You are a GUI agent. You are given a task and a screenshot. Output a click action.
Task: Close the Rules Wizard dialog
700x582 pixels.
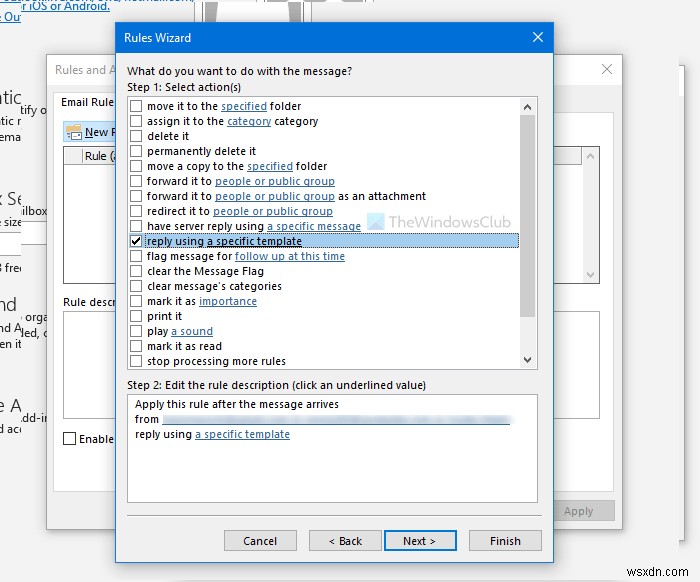click(538, 37)
